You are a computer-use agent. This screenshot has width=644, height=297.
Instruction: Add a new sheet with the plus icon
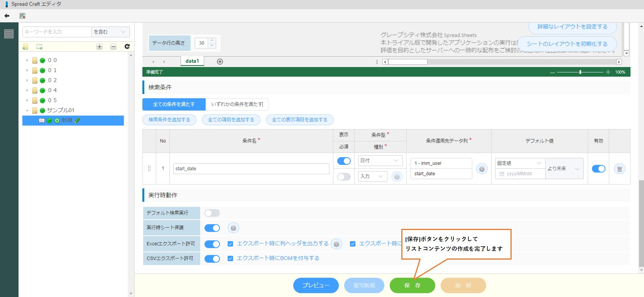click(220, 62)
